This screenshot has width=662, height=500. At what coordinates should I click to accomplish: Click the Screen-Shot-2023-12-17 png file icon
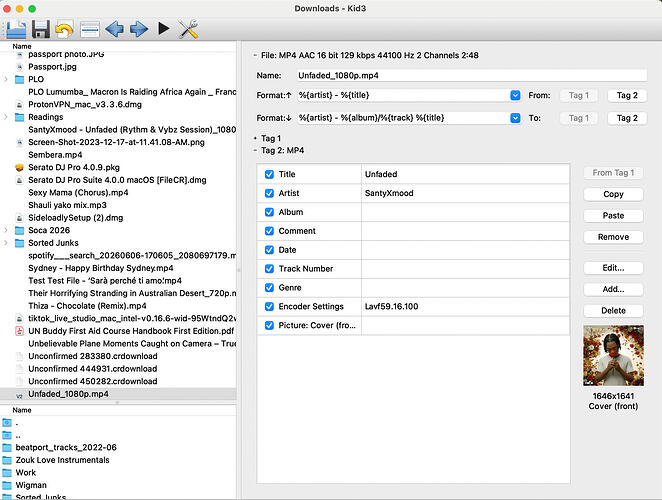(x=19, y=142)
